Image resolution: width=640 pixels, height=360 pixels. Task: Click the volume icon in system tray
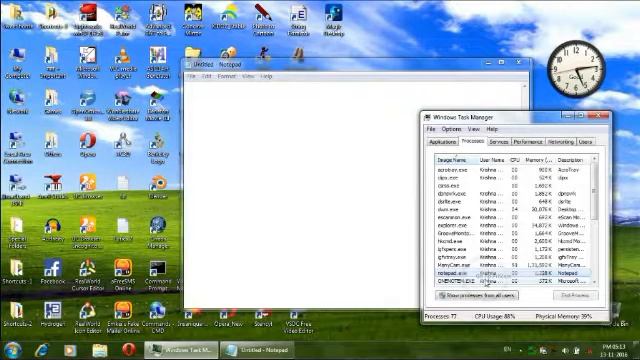[565, 351]
